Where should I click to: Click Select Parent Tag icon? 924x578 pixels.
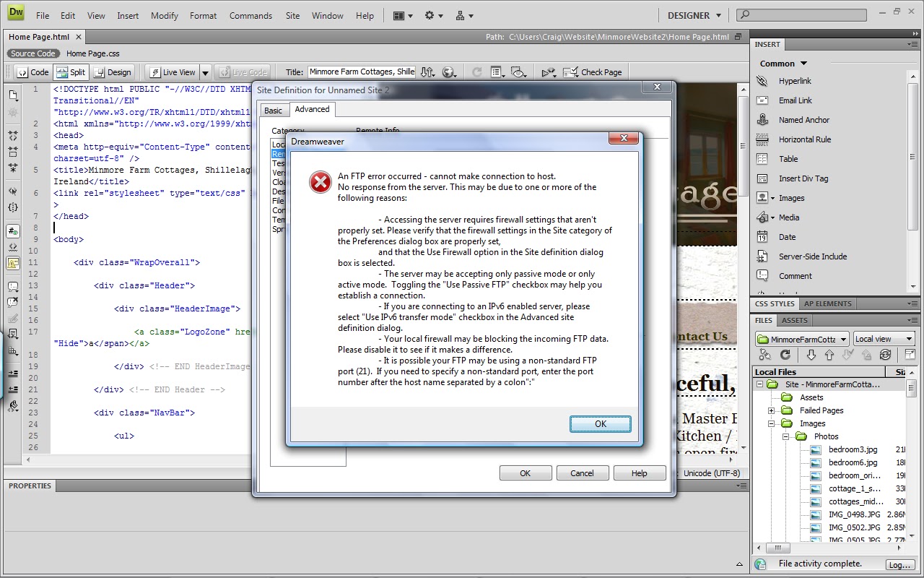point(12,191)
